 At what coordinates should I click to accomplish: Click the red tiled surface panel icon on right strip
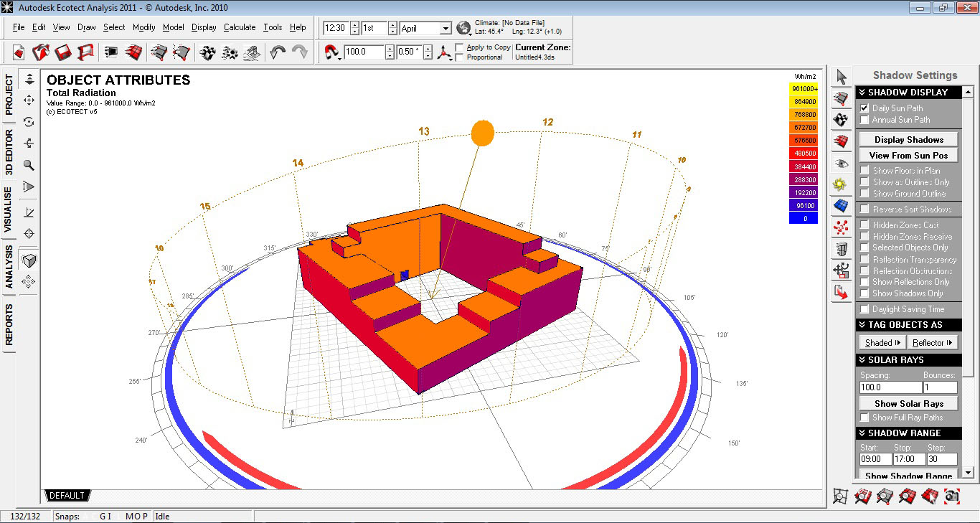(842, 141)
